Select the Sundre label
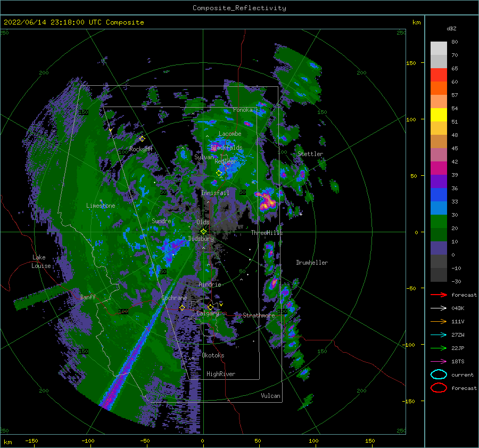Viewport: 479px width, 448px height. (x=161, y=221)
